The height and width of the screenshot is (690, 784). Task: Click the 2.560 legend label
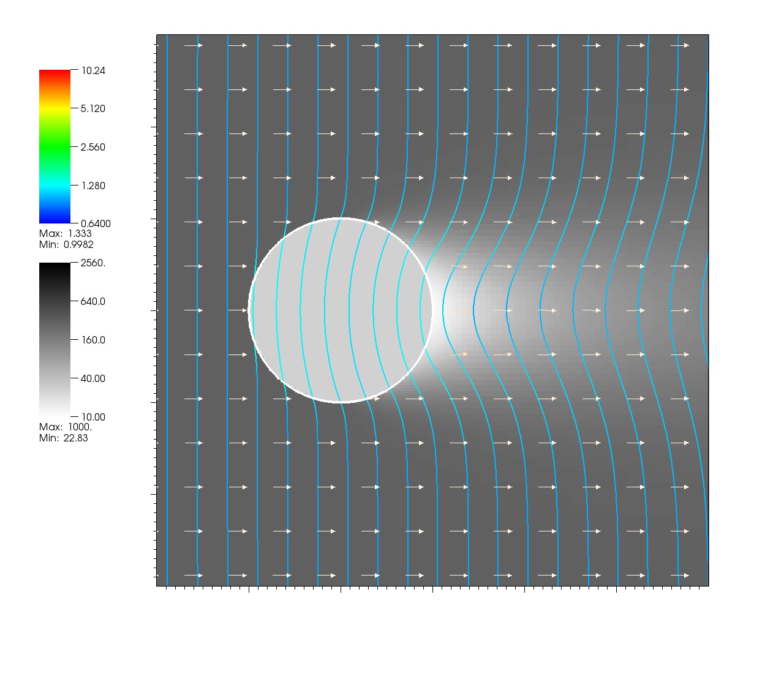point(93,147)
